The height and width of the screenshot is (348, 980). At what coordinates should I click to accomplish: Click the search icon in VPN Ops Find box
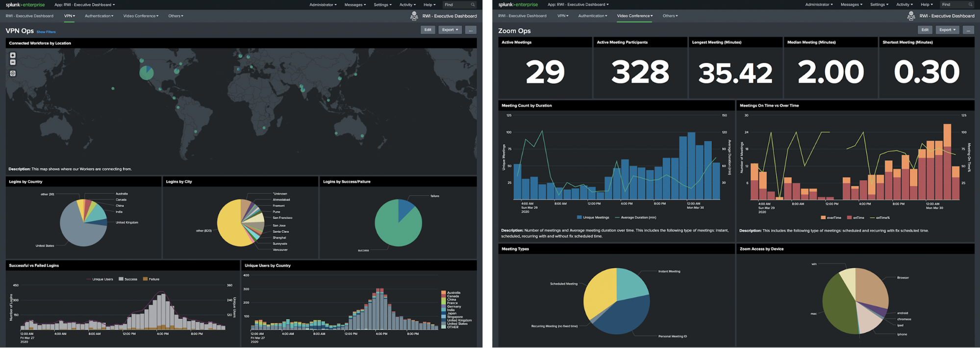pos(473,4)
